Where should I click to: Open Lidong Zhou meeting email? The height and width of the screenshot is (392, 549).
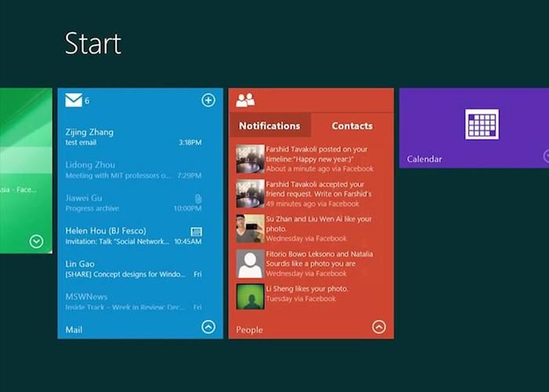[133, 170]
